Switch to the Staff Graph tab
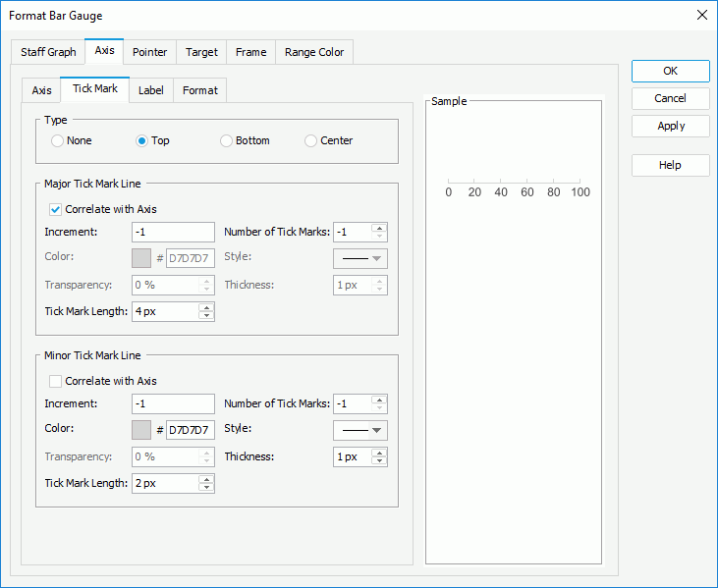718x588 pixels. click(48, 52)
